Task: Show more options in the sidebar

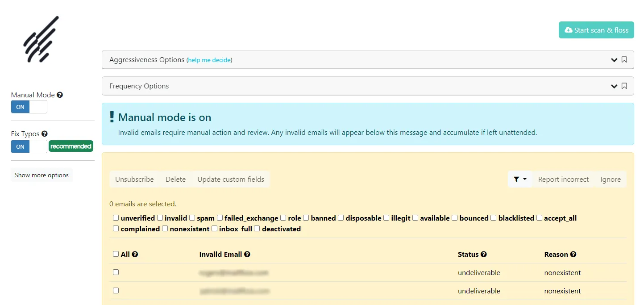Action: point(42,175)
